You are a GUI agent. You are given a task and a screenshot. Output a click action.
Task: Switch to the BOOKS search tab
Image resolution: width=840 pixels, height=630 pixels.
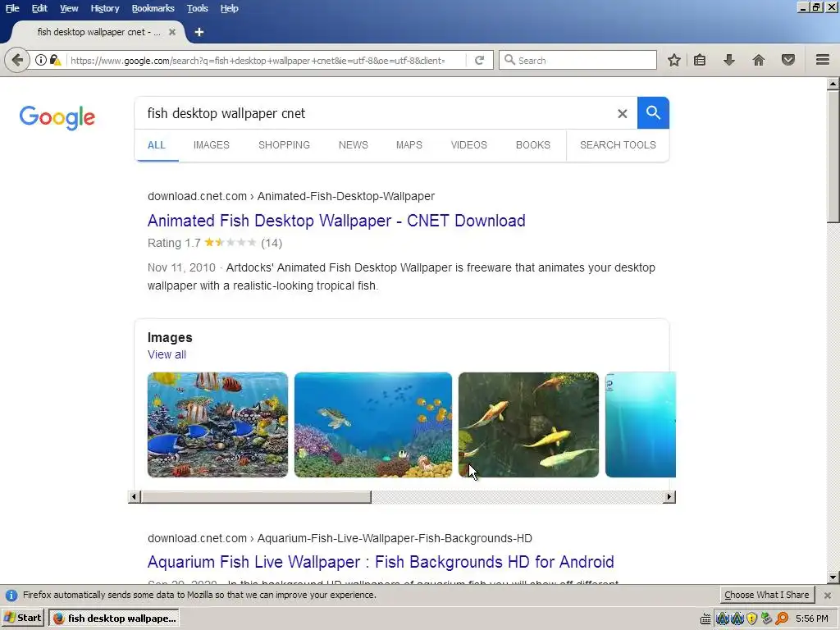pos(533,145)
